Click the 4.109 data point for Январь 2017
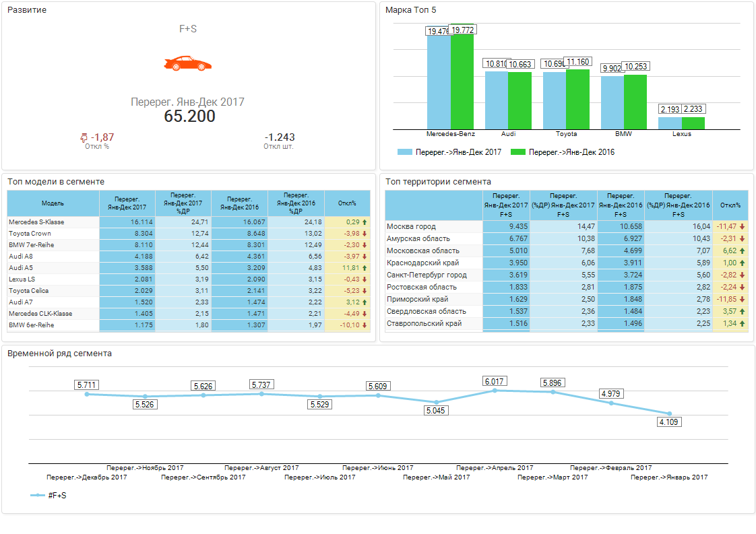 (x=669, y=413)
